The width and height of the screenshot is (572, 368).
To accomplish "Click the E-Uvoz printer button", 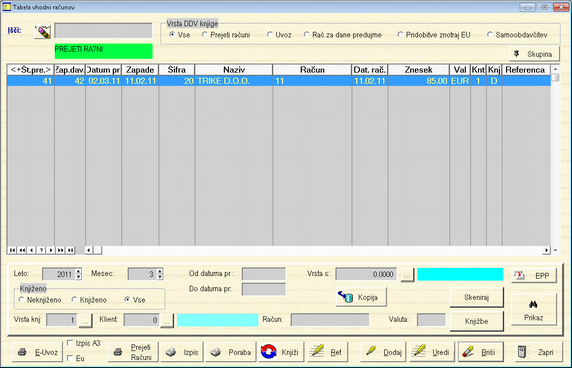I will (x=38, y=352).
